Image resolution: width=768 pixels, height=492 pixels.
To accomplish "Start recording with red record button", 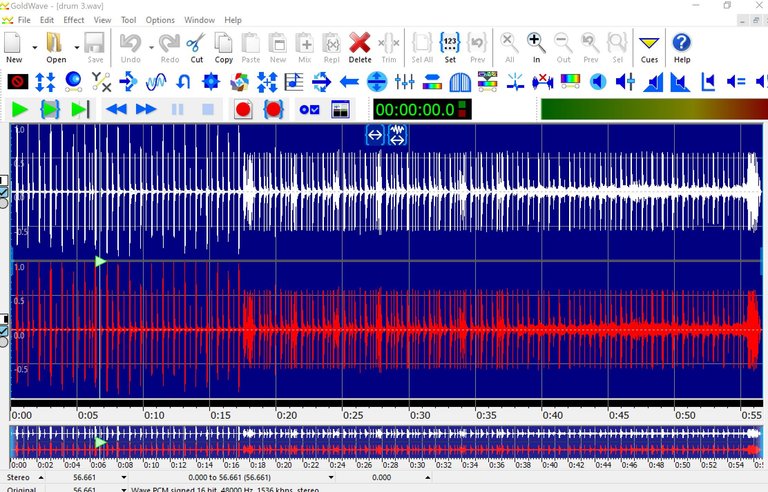I will [243, 109].
